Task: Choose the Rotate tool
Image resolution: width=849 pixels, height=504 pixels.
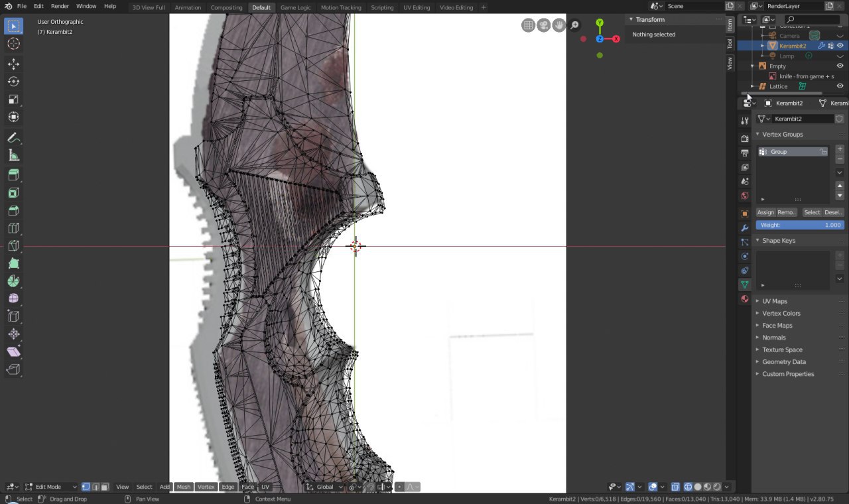Action: 13,82
